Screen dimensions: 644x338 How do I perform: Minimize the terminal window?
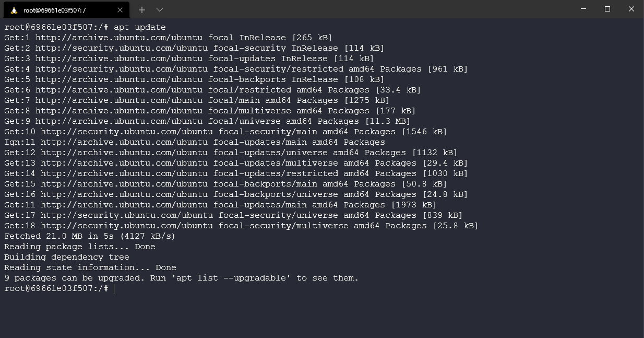tap(583, 9)
